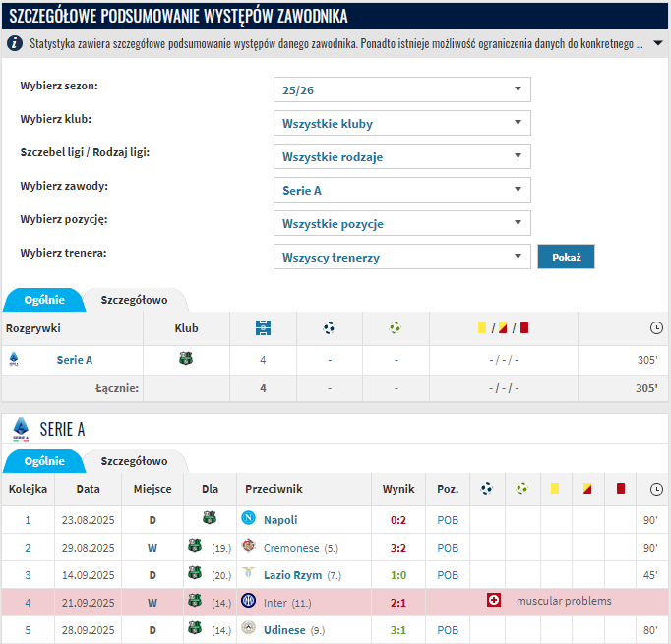Switch to the upper Szczegółowo tab
This screenshot has height=644, width=671.
point(134,300)
